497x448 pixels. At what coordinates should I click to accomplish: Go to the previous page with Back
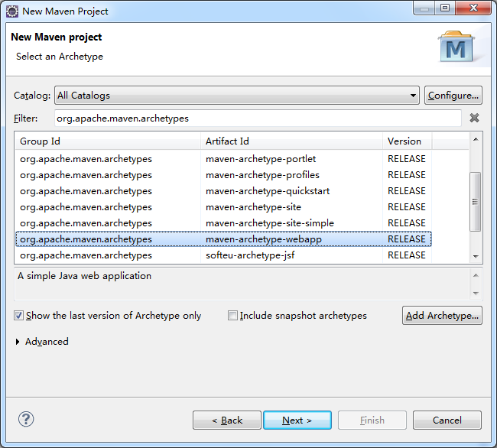tap(227, 420)
